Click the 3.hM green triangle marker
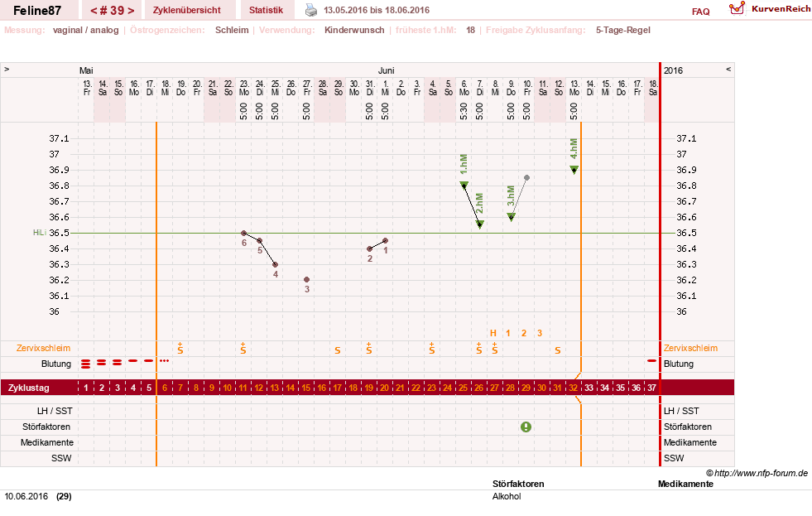812x516 pixels. click(x=512, y=216)
